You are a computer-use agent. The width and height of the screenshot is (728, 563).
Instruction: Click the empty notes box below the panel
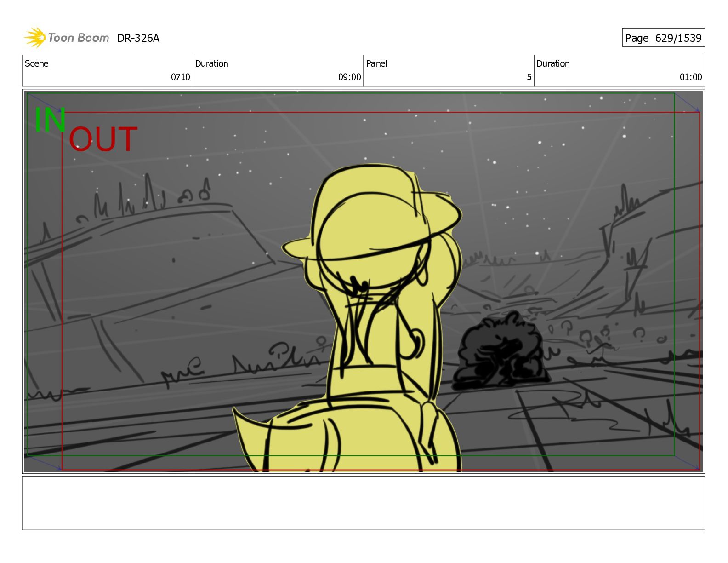tap(363, 503)
